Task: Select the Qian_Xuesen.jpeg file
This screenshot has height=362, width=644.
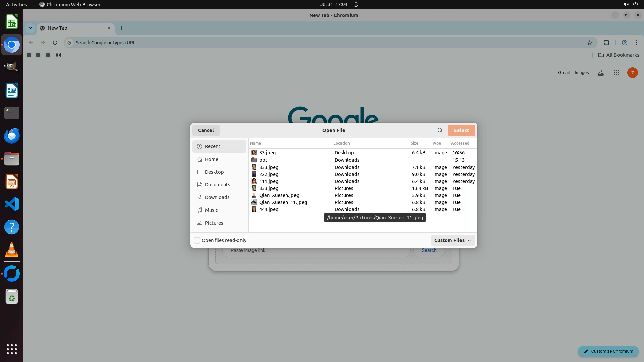Action: tap(279, 195)
